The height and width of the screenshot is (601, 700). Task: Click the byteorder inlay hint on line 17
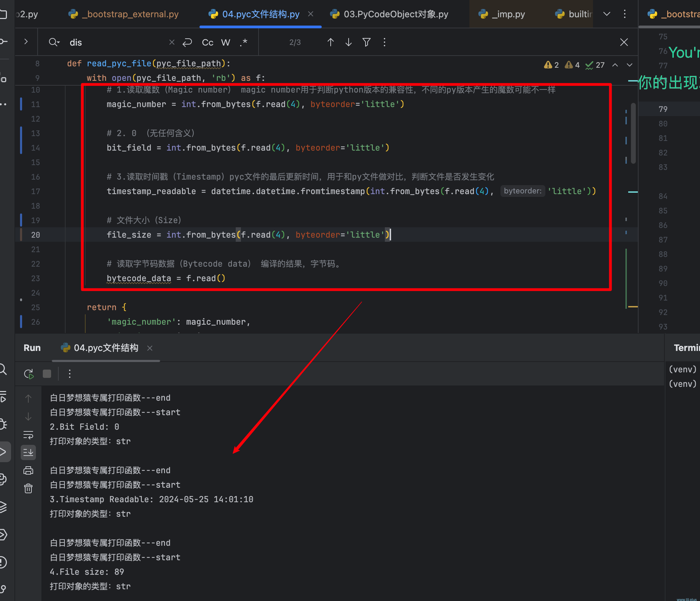[523, 191]
